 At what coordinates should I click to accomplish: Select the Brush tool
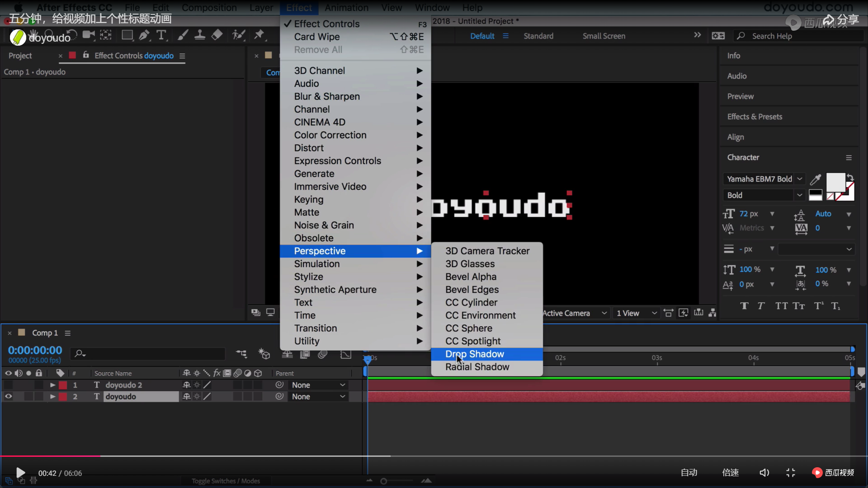pos(183,35)
